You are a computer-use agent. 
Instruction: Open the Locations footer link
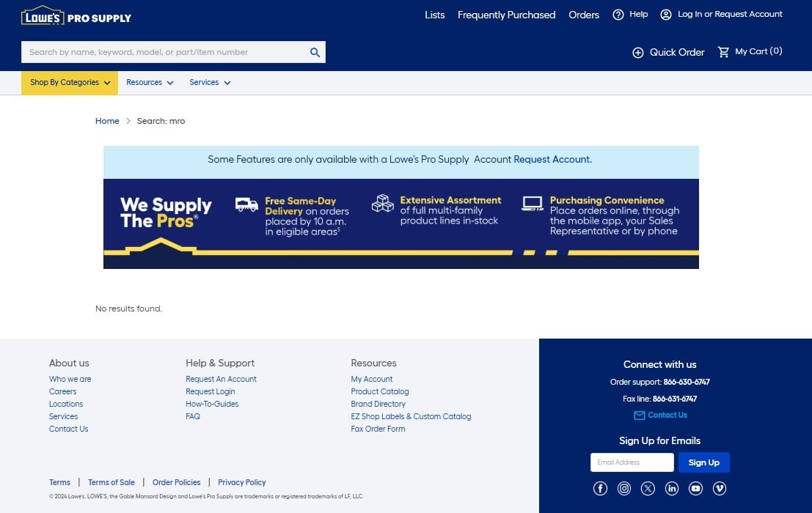(66, 404)
